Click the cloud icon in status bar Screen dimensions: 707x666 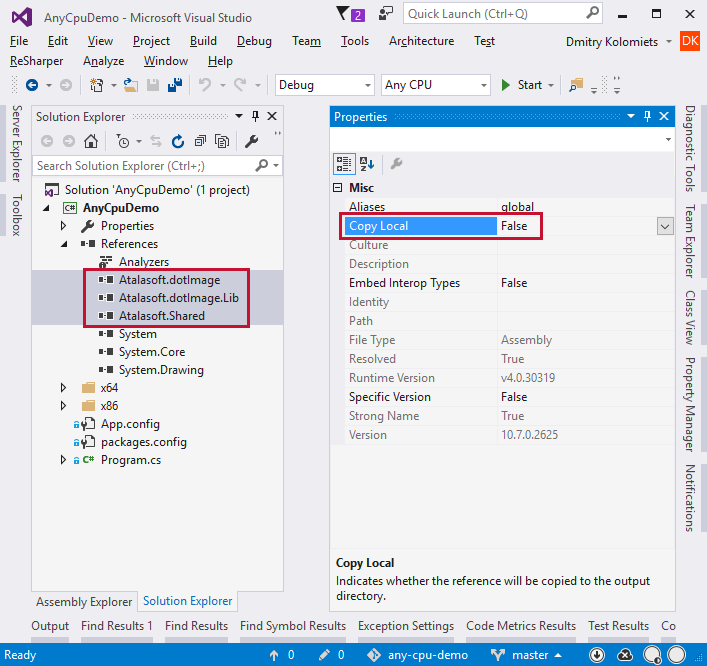(625, 655)
